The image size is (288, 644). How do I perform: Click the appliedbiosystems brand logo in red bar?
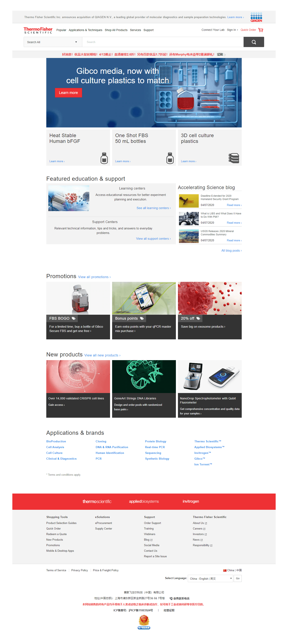click(x=144, y=501)
